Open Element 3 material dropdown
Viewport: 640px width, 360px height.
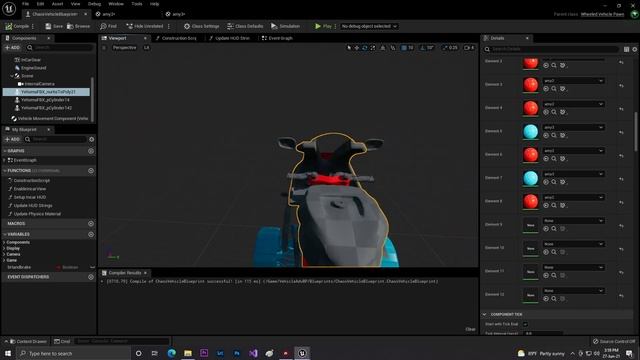click(573, 81)
